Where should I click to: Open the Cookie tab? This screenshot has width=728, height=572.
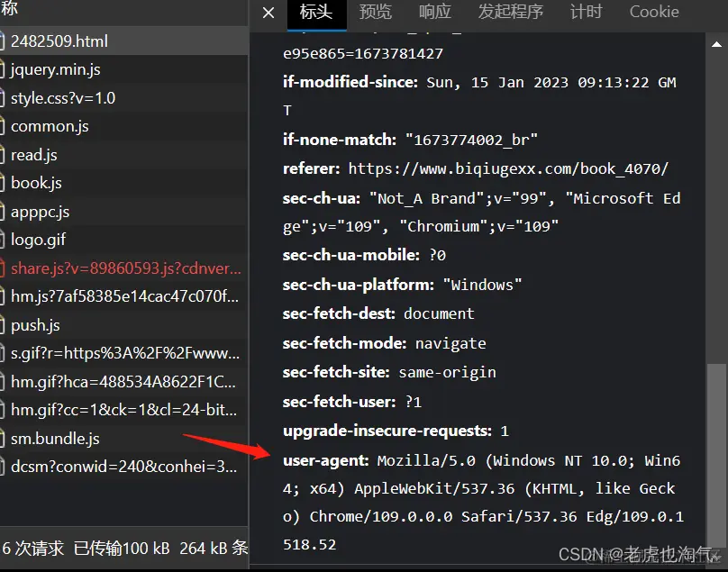654,12
